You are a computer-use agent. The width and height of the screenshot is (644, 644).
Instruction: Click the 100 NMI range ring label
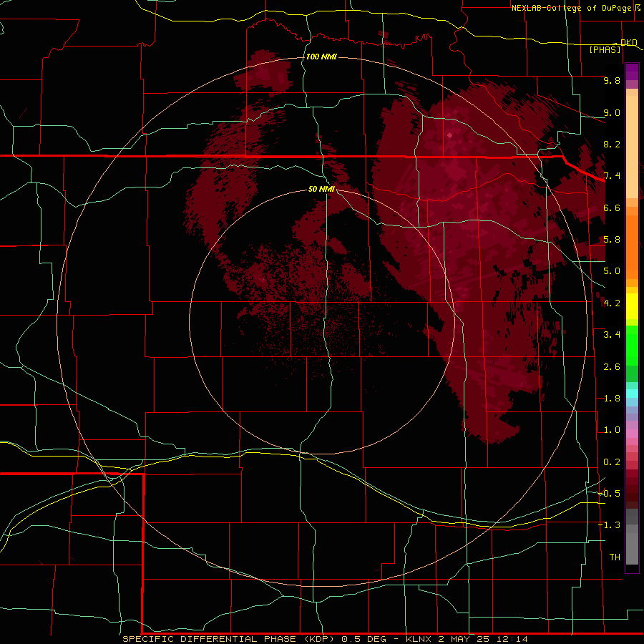click(321, 57)
